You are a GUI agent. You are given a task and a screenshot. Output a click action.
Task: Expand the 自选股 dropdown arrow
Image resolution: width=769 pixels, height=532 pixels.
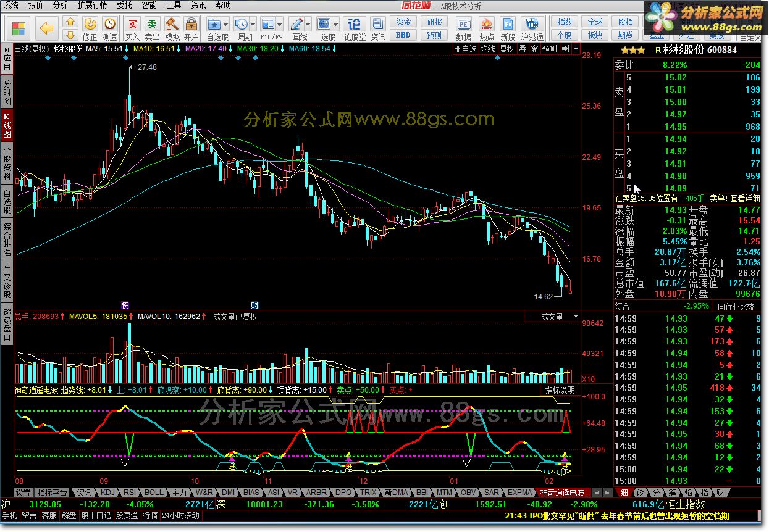227,25
